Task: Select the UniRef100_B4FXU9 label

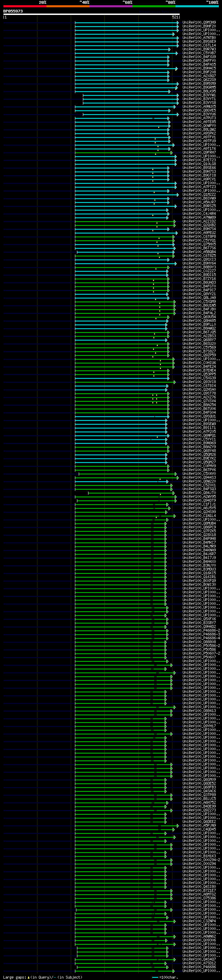Action: click(x=199, y=57)
